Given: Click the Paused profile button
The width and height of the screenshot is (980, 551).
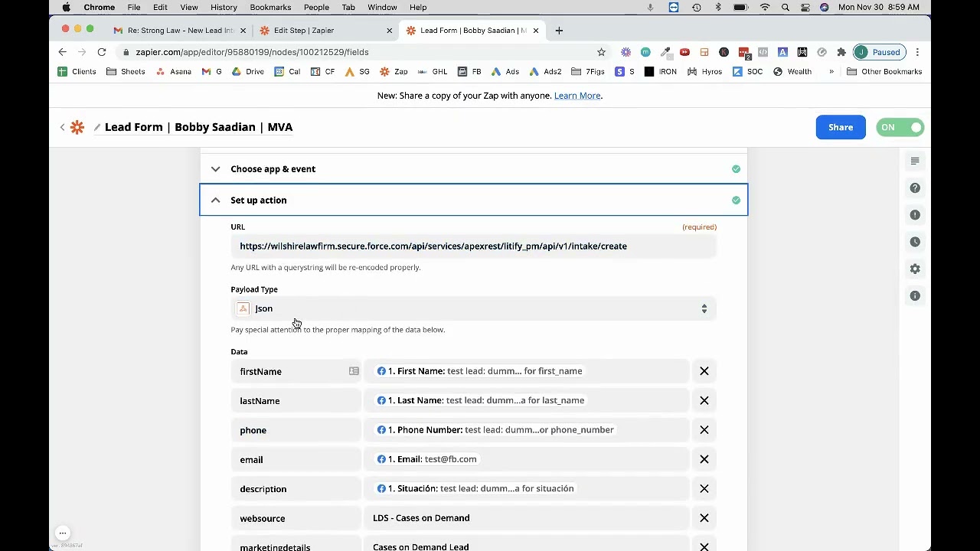Looking at the screenshot, I should pos(878,52).
